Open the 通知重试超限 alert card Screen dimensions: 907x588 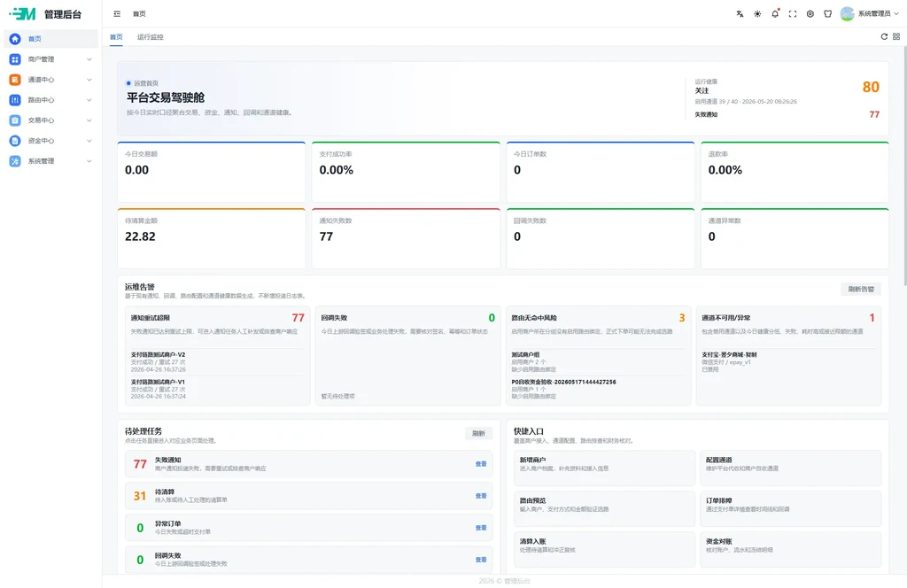click(x=218, y=356)
